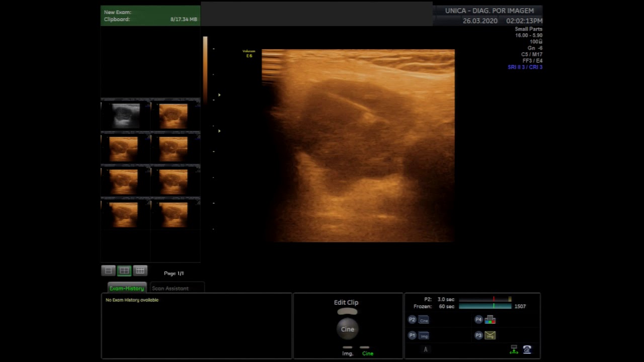Screen dimensions: 644x362
Task: Click the "New Exam:" label
Action: [118, 12]
